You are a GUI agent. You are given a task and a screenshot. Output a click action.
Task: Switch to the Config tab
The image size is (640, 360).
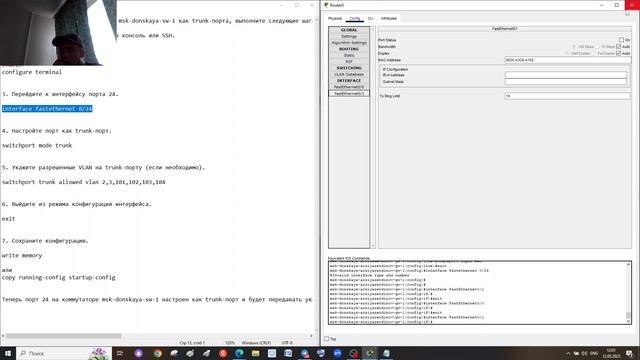click(355, 18)
